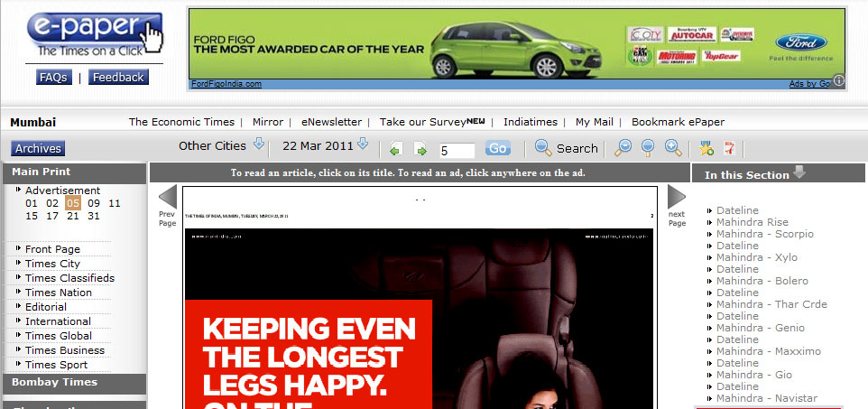Go to the next page using the green right arrow icon
868x409 pixels.
(x=420, y=149)
